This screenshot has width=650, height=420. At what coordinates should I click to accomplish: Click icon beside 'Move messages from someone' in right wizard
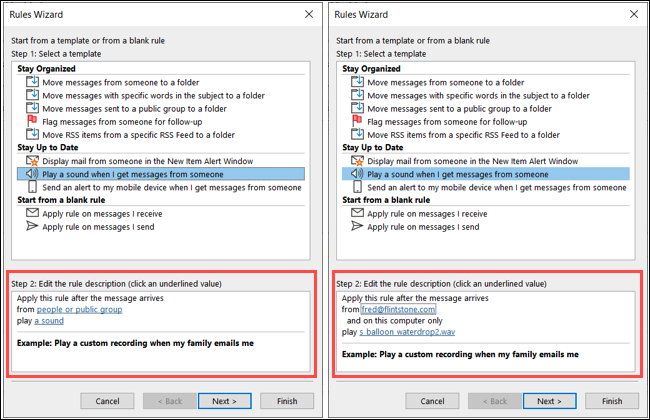[x=357, y=82]
